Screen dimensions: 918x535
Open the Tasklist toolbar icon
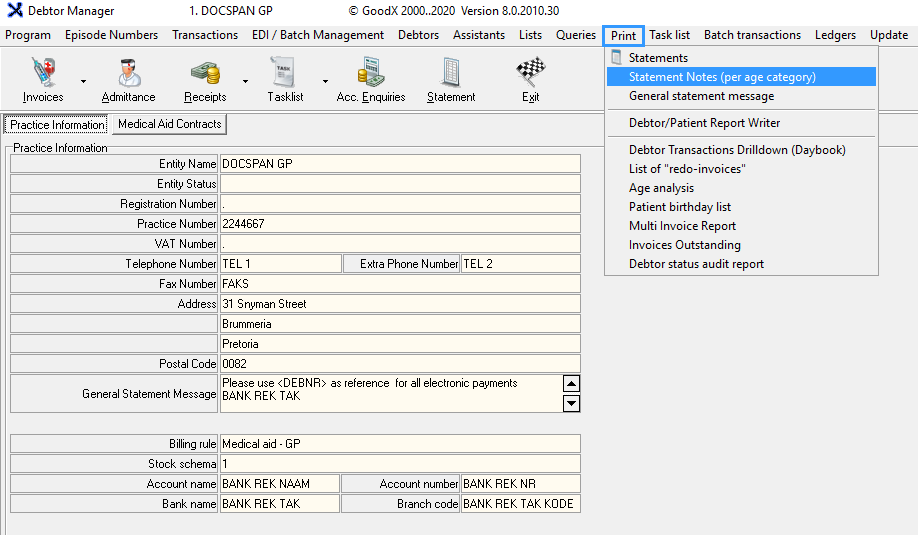coord(285,73)
